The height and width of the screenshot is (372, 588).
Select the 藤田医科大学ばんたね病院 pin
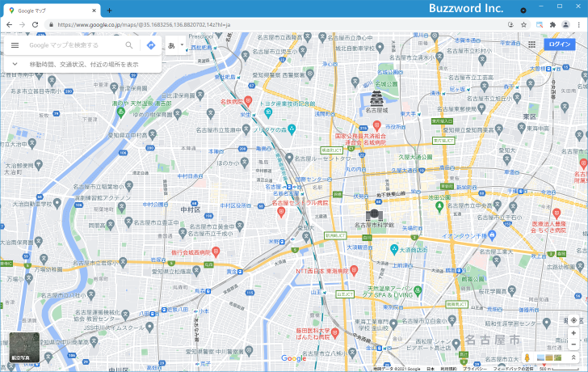[335, 332]
